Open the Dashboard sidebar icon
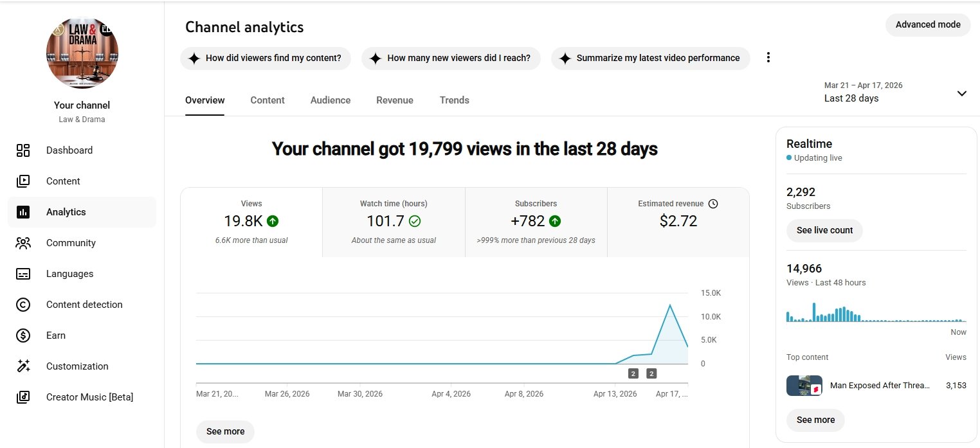 coord(23,150)
